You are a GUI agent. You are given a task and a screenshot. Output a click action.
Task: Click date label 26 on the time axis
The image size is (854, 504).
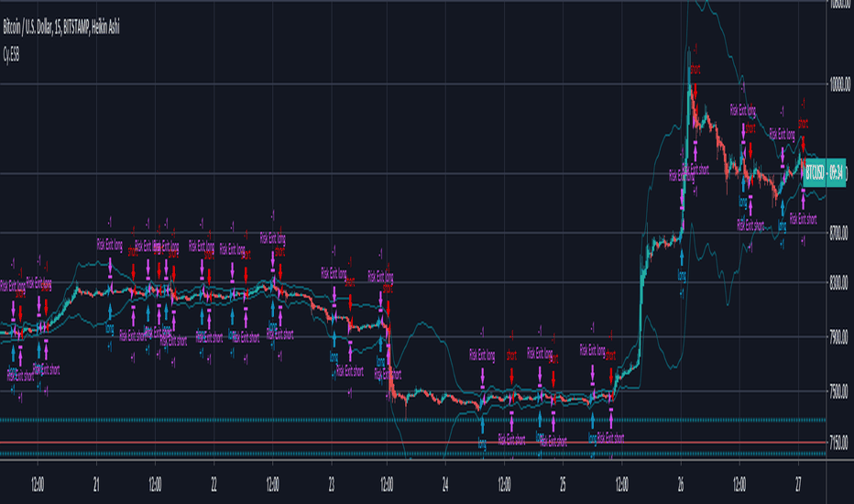[681, 485]
